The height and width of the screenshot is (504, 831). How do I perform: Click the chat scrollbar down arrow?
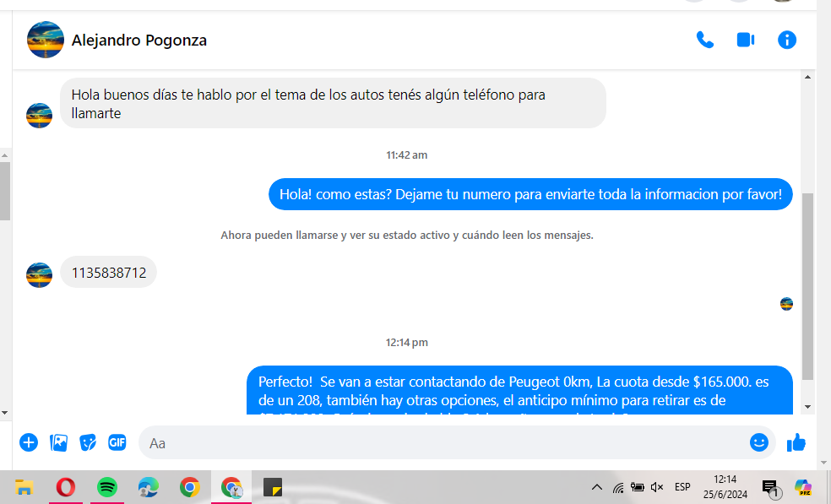tap(807, 407)
